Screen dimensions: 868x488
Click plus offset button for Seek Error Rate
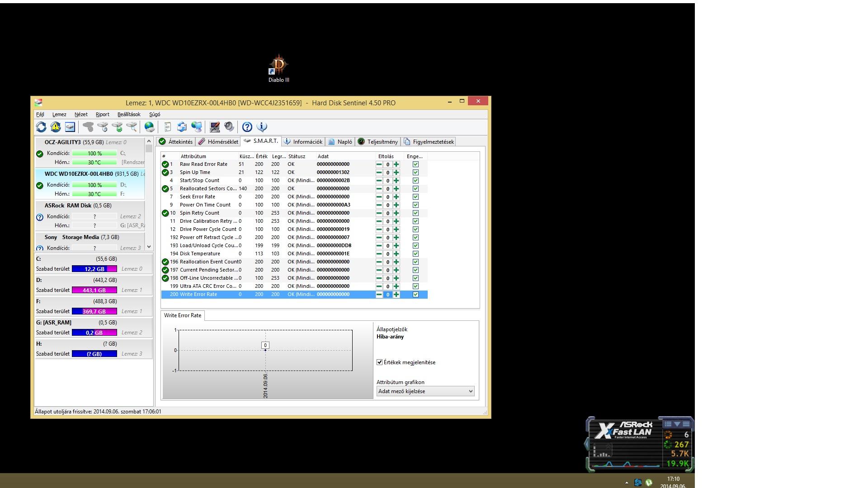[x=396, y=197]
